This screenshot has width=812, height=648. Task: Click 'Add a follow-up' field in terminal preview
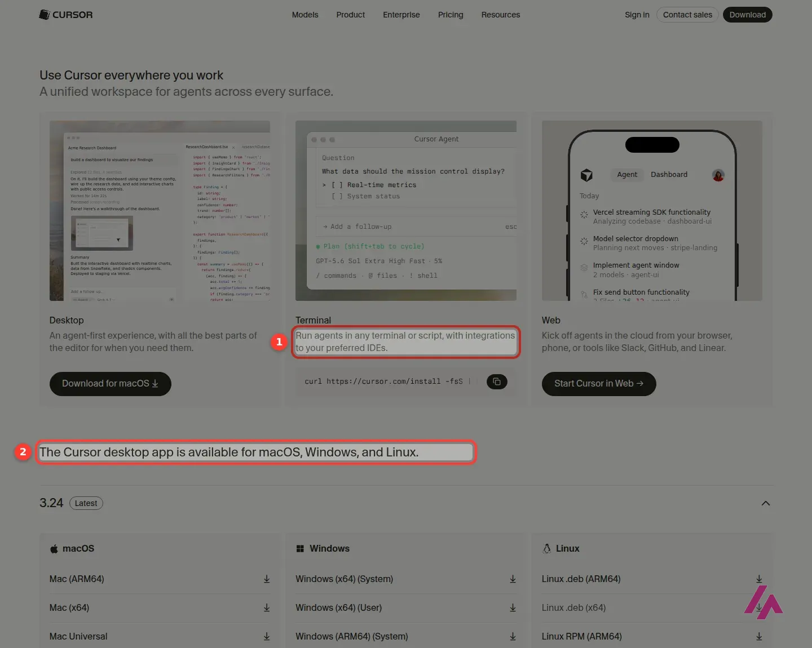pos(417,227)
